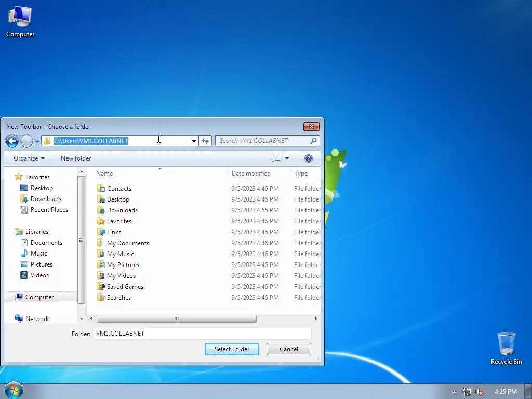Click the refresh address bar button
Image resolution: width=532 pixels, height=399 pixels.
(x=205, y=141)
